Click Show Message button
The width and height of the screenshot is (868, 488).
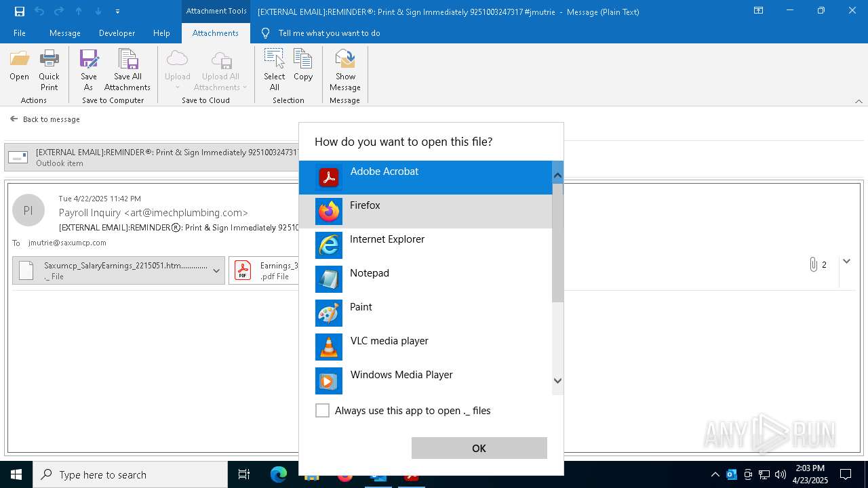[344, 70]
